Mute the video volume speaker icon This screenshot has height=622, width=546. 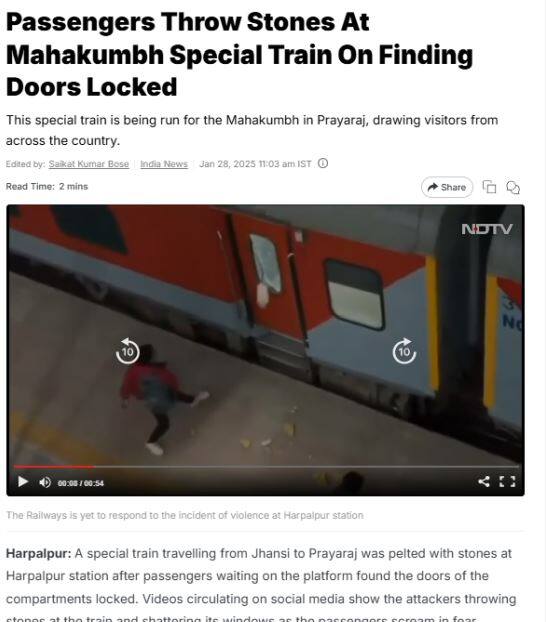pyautogui.click(x=45, y=482)
